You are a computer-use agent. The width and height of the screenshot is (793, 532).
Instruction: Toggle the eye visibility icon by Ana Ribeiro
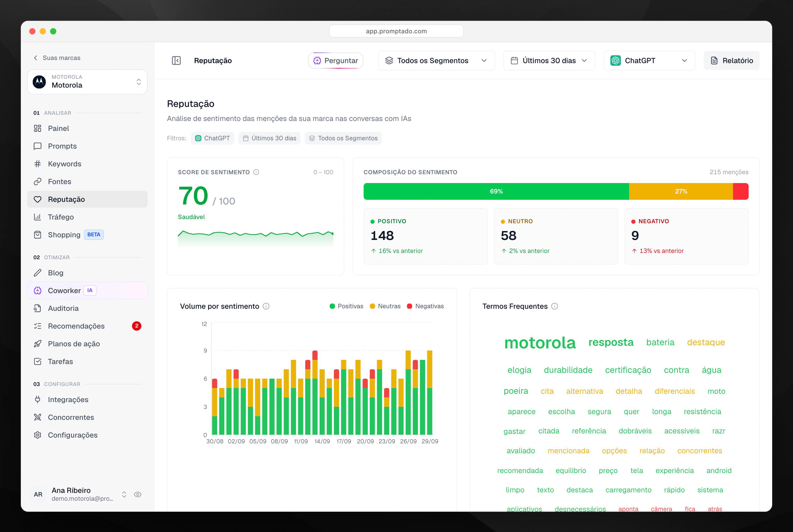point(137,494)
